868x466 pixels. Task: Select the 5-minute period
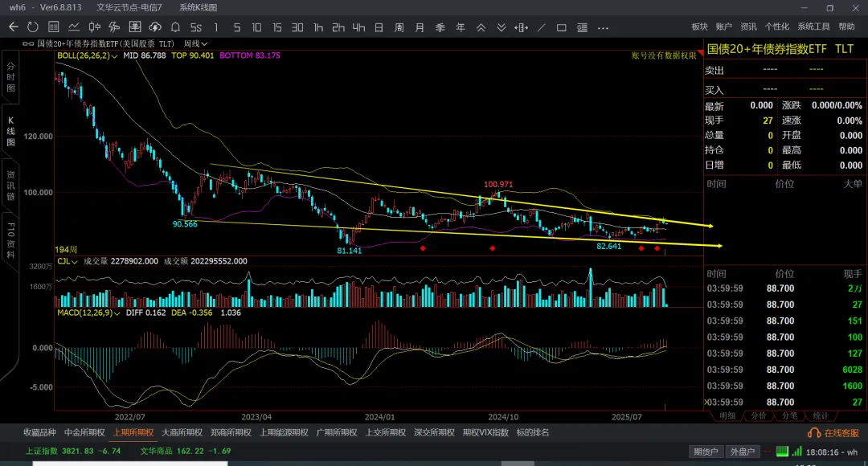click(236, 27)
